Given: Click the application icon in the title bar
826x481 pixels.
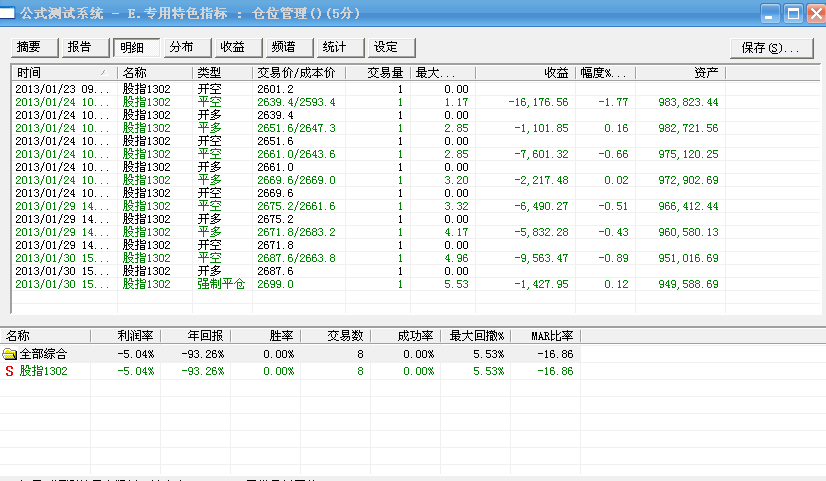Looking at the screenshot, I should click(x=9, y=13).
